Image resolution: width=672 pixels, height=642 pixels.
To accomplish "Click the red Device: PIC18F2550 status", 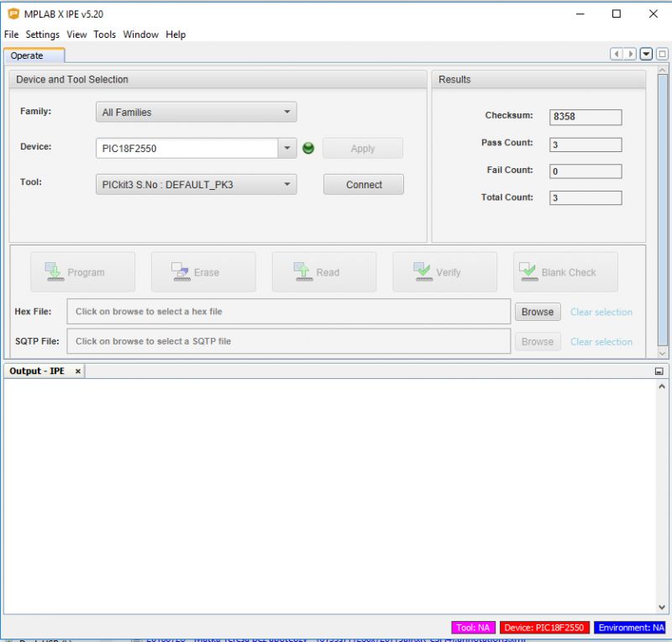I will 544,628.
